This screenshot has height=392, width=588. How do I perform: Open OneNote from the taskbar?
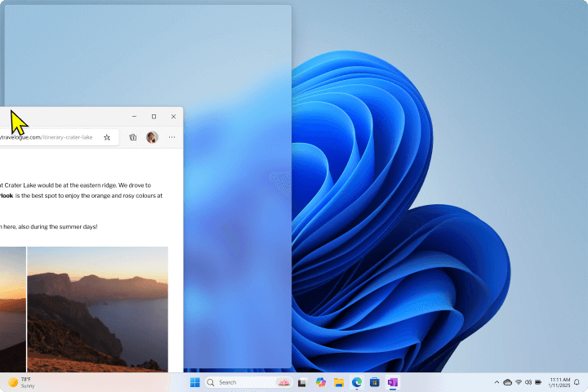click(x=393, y=382)
